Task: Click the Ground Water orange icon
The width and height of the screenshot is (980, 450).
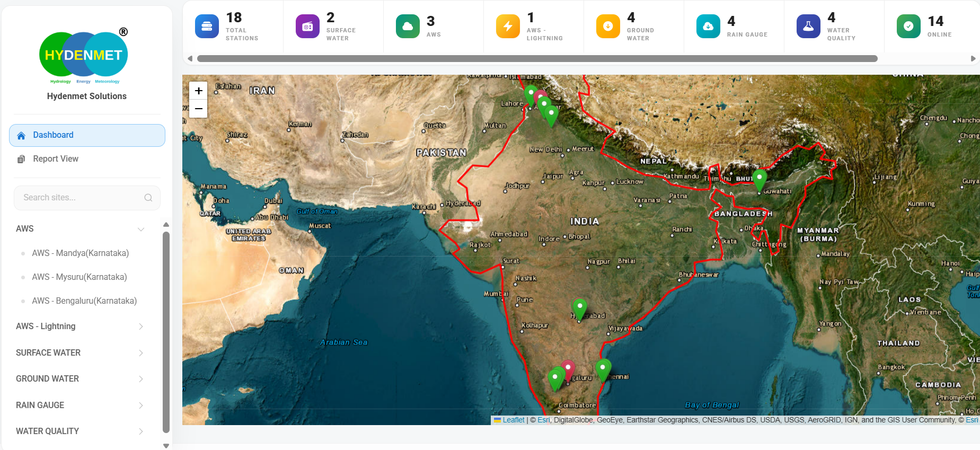Action: [x=608, y=27]
